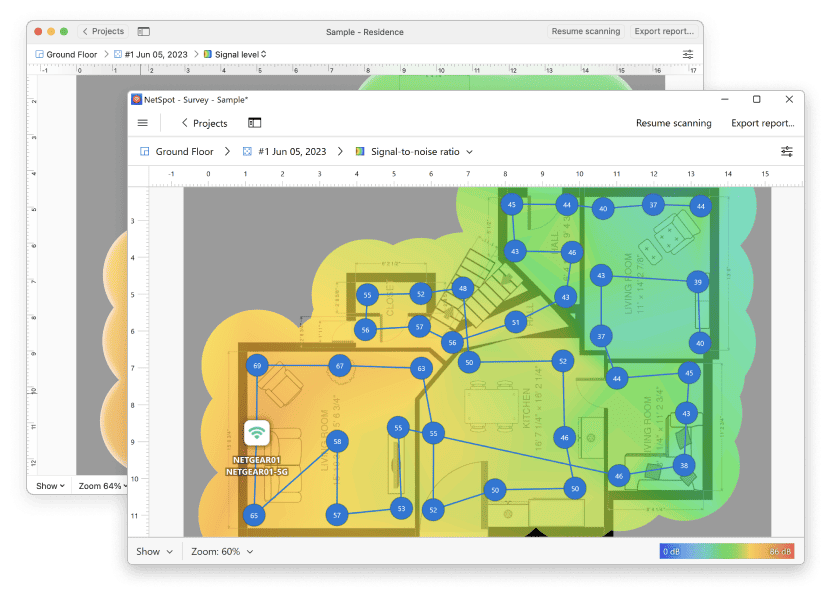Image resolution: width=830 pixels, height=597 pixels.
Task: Open settings sliders icon in Mac window
Action: pos(688,54)
